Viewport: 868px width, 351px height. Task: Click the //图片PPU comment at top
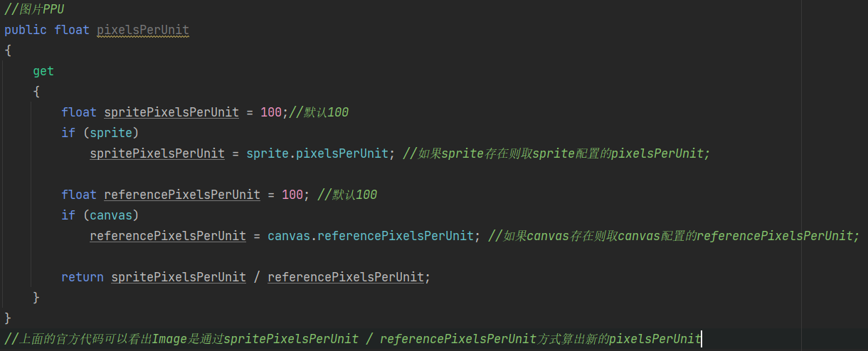coord(34,9)
